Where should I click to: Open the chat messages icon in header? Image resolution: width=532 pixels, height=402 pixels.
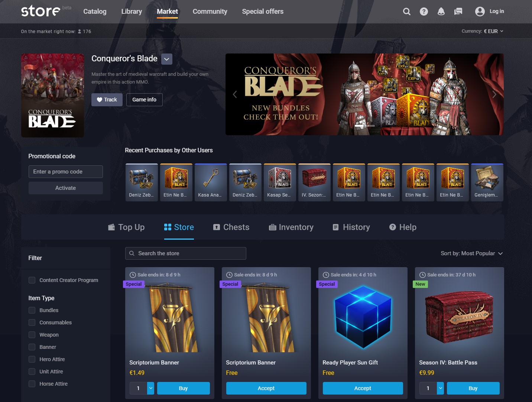coord(458,12)
